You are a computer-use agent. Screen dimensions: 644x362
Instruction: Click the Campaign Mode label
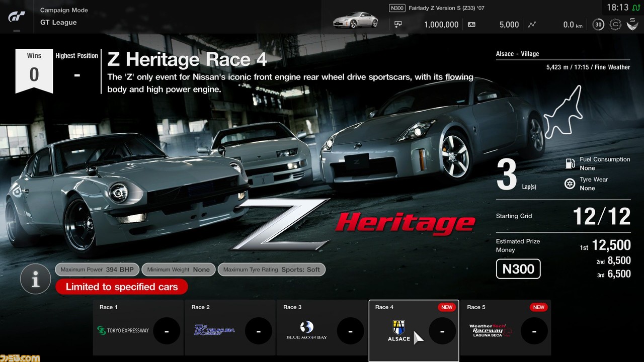point(64,10)
